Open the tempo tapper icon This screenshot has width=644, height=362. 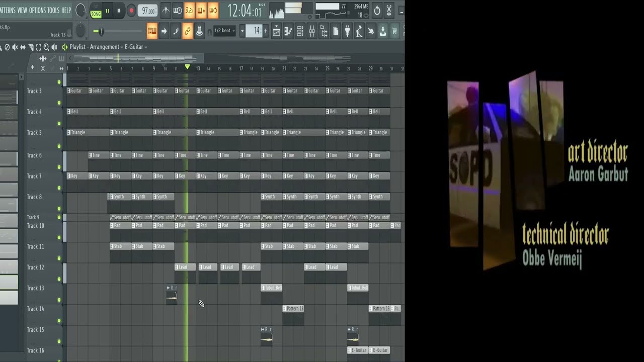tap(359, 31)
